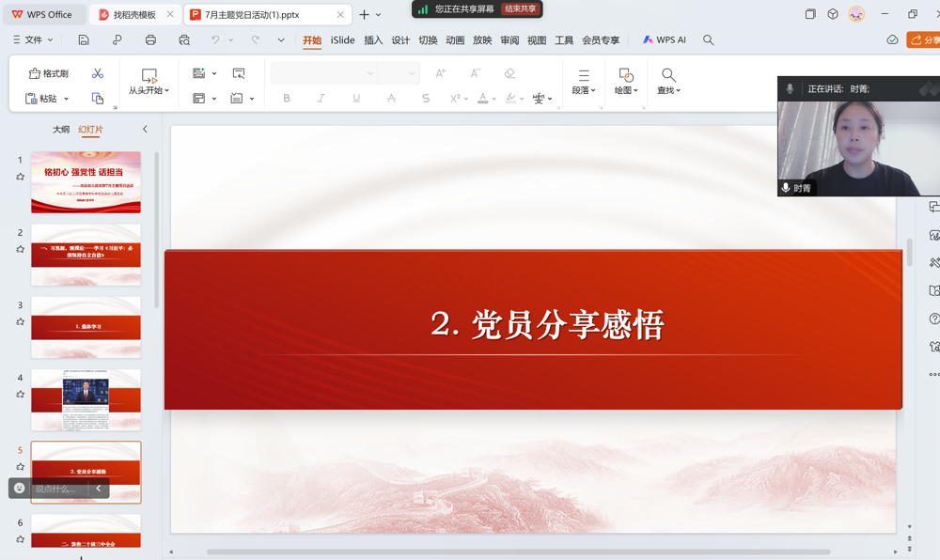
Task: Click the Cut scissors icon
Action: (x=98, y=73)
